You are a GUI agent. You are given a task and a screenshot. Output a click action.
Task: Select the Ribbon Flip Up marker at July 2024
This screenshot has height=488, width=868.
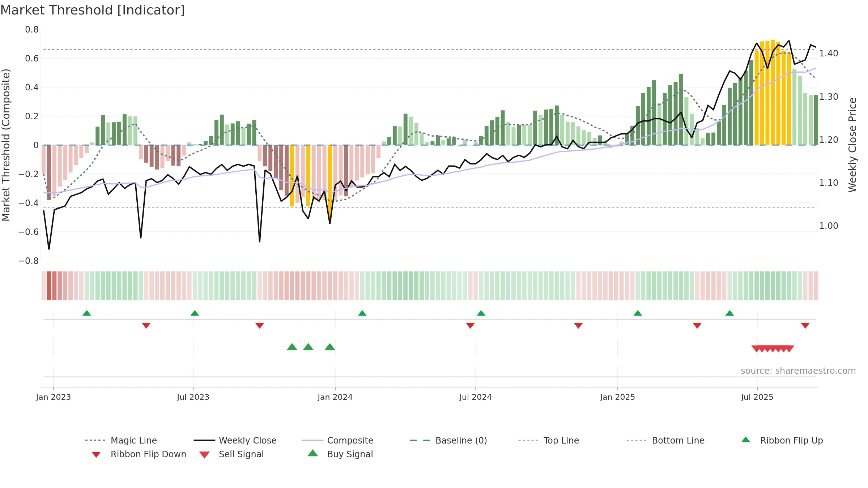click(x=481, y=313)
